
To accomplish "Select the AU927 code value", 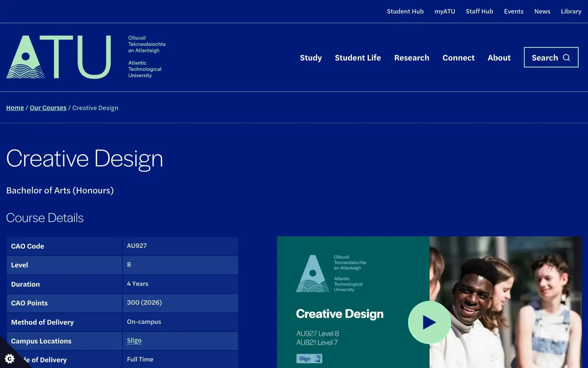I will tap(137, 246).
